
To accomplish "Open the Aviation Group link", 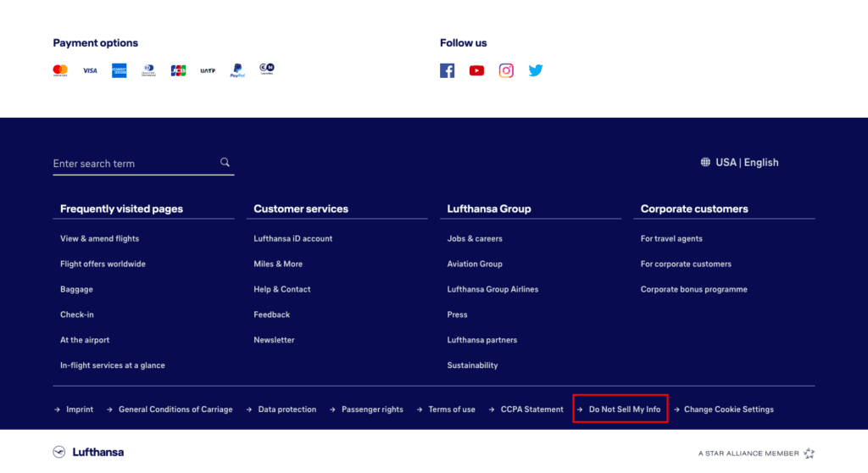I will [475, 264].
